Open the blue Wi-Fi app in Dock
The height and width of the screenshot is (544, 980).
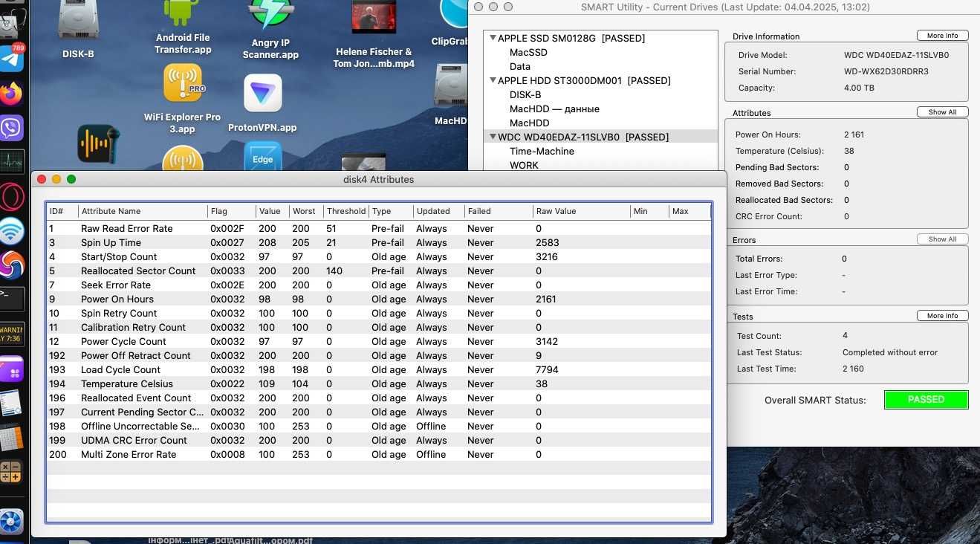point(12,231)
